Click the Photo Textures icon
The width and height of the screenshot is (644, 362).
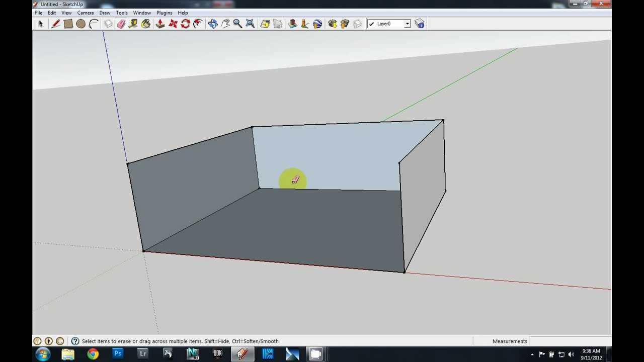point(305,24)
